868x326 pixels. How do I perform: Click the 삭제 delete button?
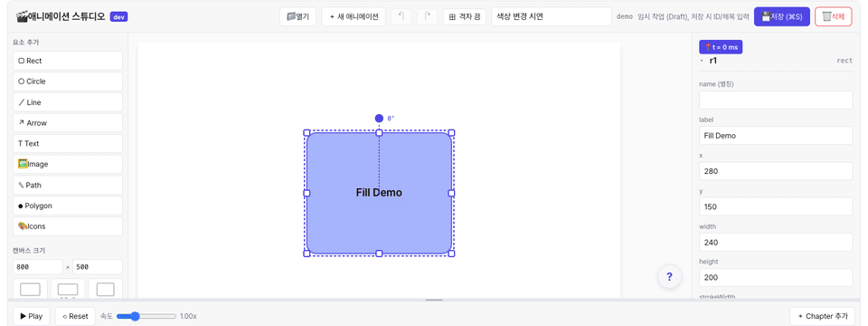tap(833, 16)
